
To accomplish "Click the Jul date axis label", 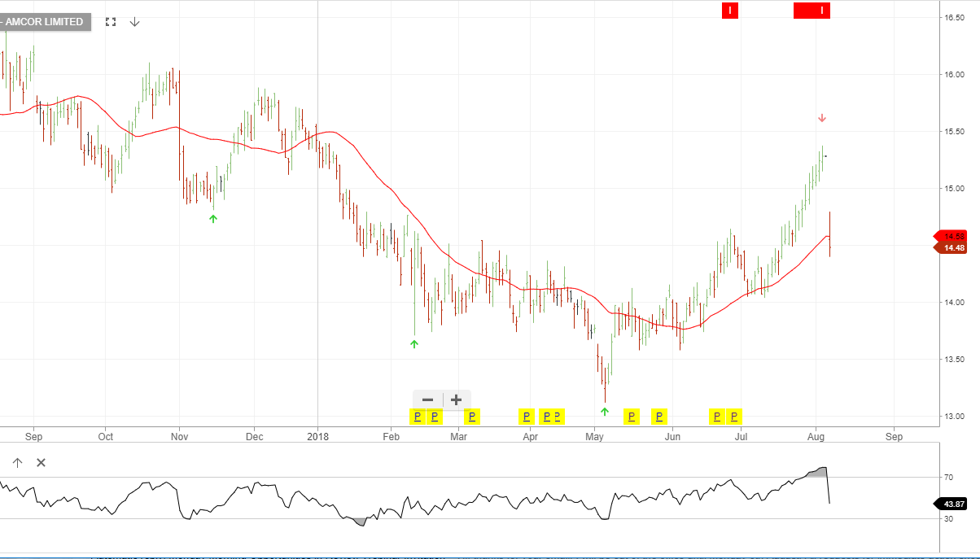I will tap(741, 436).
